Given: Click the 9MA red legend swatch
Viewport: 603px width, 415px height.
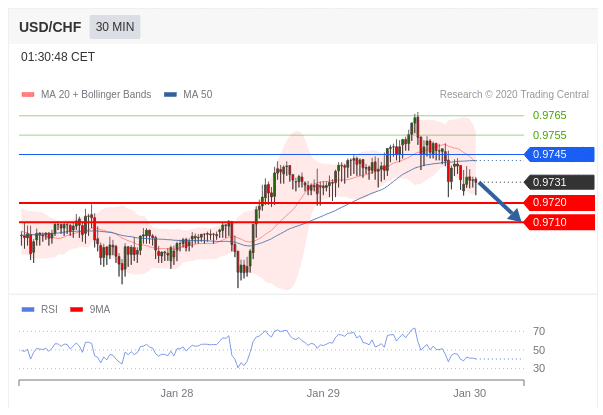Looking at the screenshot, I should [77, 309].
